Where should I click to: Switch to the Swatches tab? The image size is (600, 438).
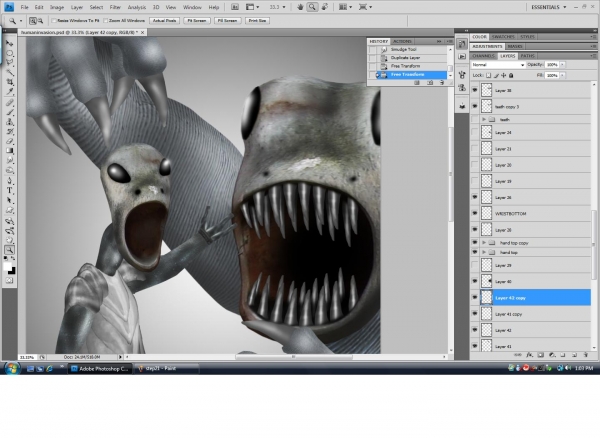[503, 37]
